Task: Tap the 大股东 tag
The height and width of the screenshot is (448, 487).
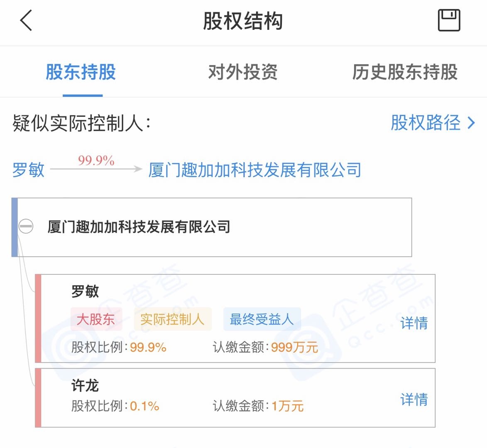Action: [x=96, y=319]
